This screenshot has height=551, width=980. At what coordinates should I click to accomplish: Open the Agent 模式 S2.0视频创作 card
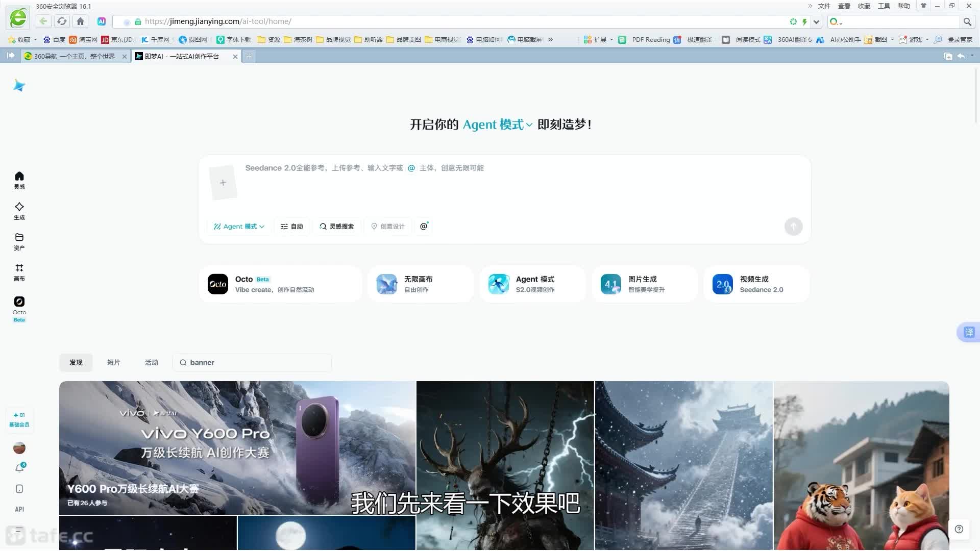click(533, 284)
